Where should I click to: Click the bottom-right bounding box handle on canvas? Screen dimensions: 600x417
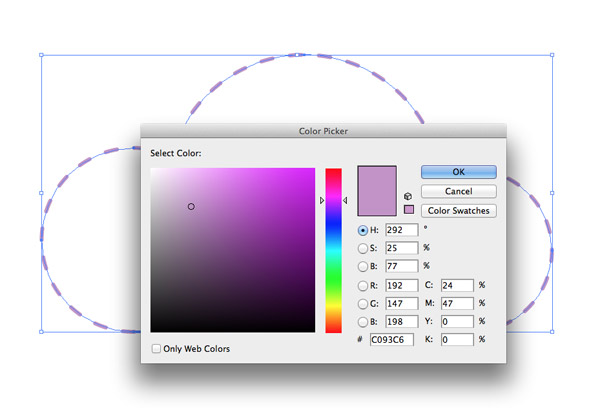tap(552, 332)
